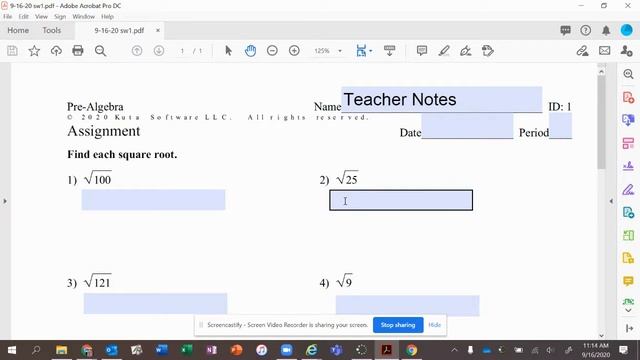Open the Help question icon
This screenshot has height=360, width=640.
pyautogui.click(x=586, y=30)
